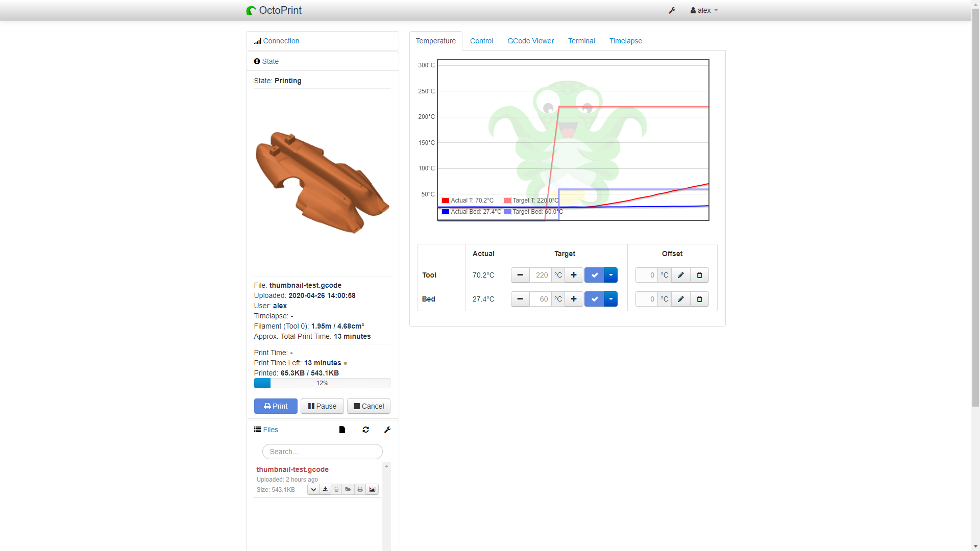This screenshot has height=551, width=980.
Task: Click the OctoPrint logo
Action: point(274,10)
